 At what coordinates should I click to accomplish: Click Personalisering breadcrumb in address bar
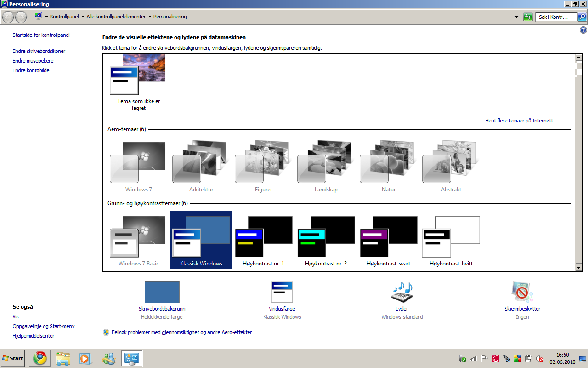coord(170,17)
